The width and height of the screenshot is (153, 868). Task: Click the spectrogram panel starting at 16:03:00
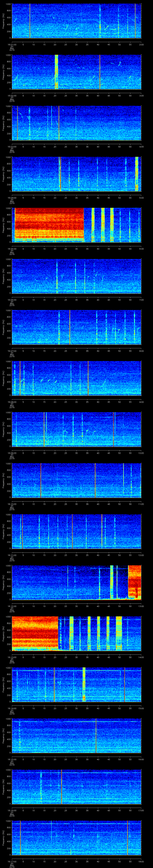point(76,123)
